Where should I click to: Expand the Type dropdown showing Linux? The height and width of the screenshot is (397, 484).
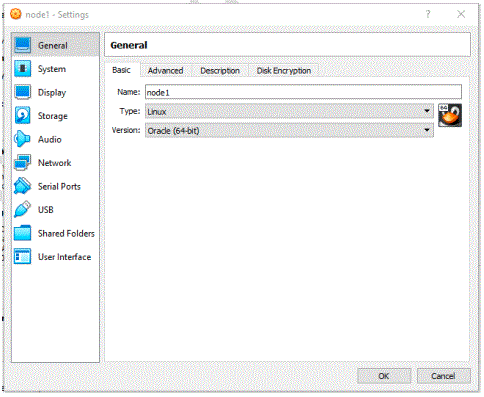(289, 111)
